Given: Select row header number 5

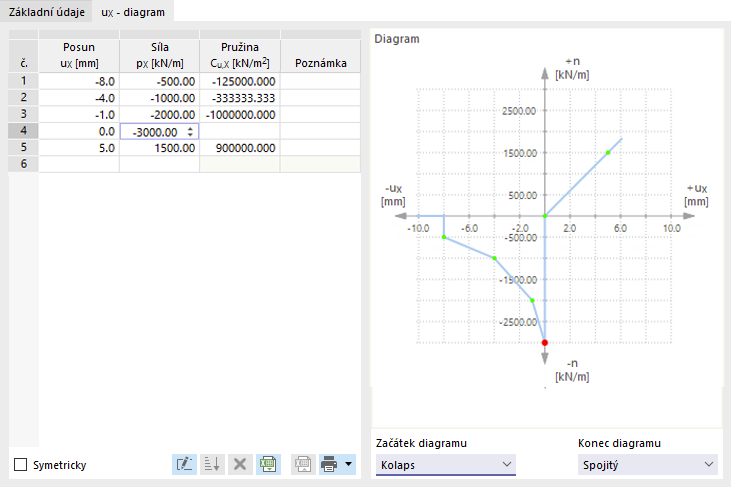Looking at the screenshot, I should [23, 148].
